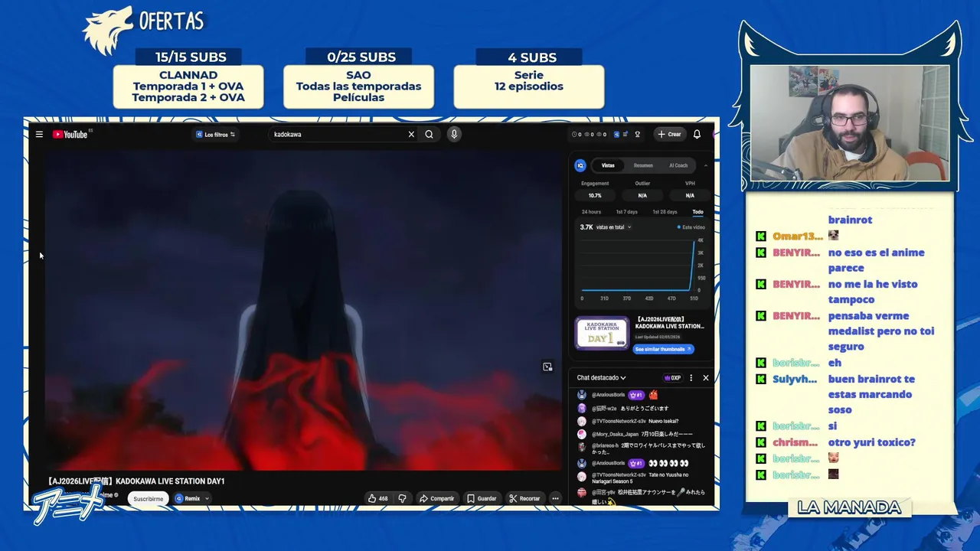Viewport: 980px width, 551px height.
Task: Click overlay chat user chrism name
Action: pyautogui.click(x=795, y=442)
